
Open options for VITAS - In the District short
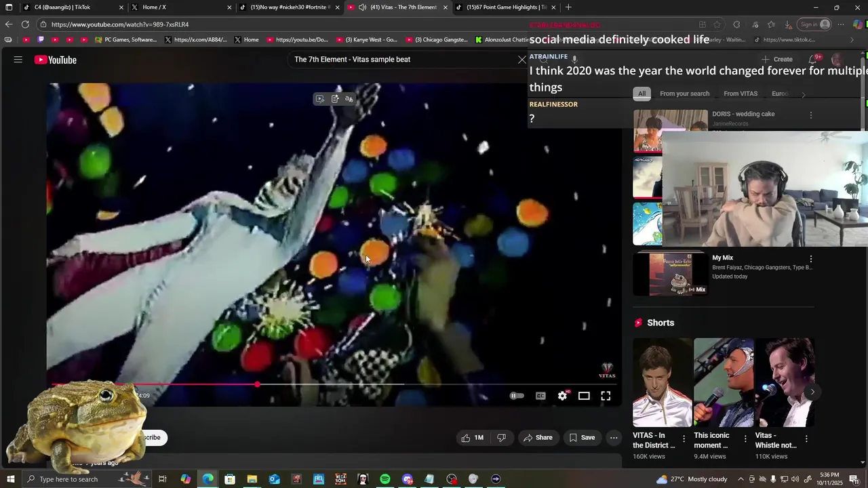(684, 439)
